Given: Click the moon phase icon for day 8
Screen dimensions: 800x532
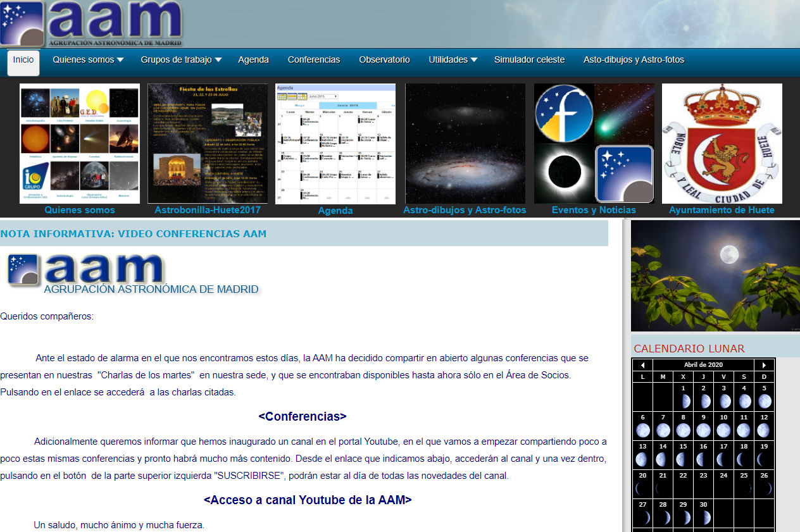Looking at the screenshot, I should coord(684,431).
